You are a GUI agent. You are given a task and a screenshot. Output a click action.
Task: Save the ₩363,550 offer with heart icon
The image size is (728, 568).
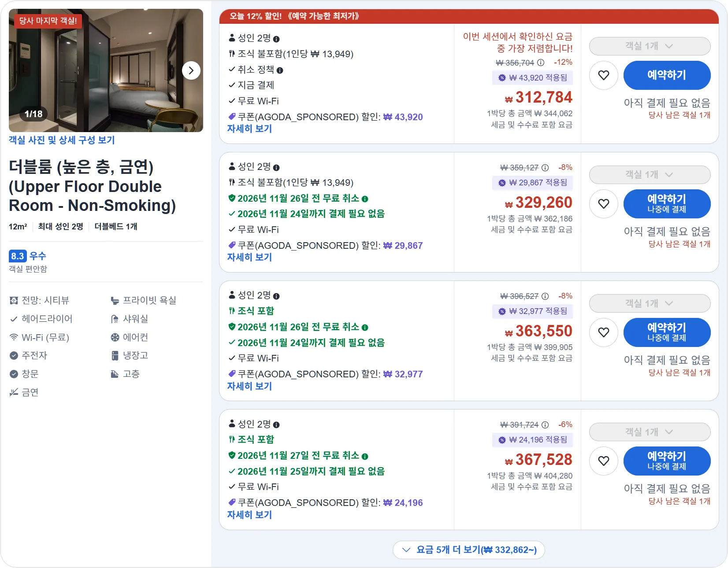[x=604, y=332]
